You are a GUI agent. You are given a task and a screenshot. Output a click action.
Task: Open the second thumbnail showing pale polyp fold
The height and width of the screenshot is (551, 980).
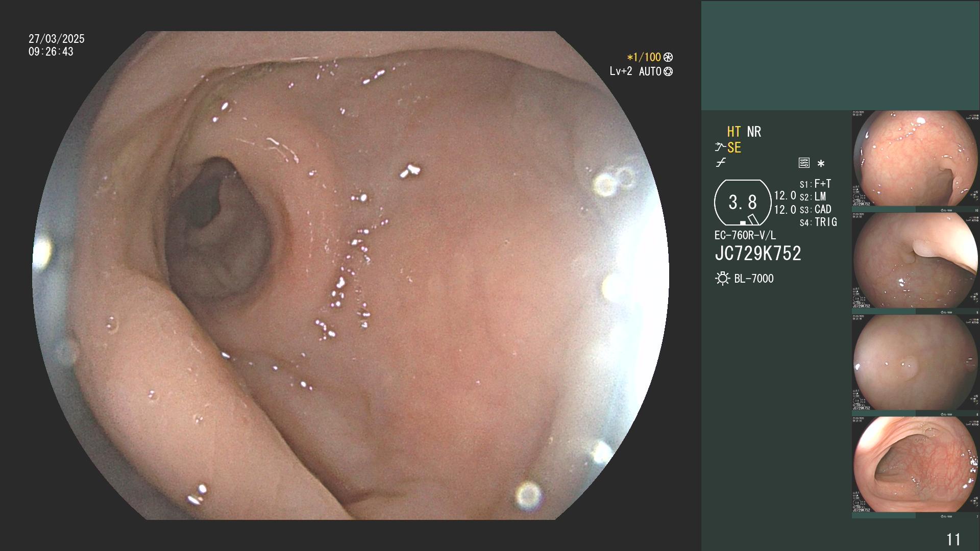(916, 261)
